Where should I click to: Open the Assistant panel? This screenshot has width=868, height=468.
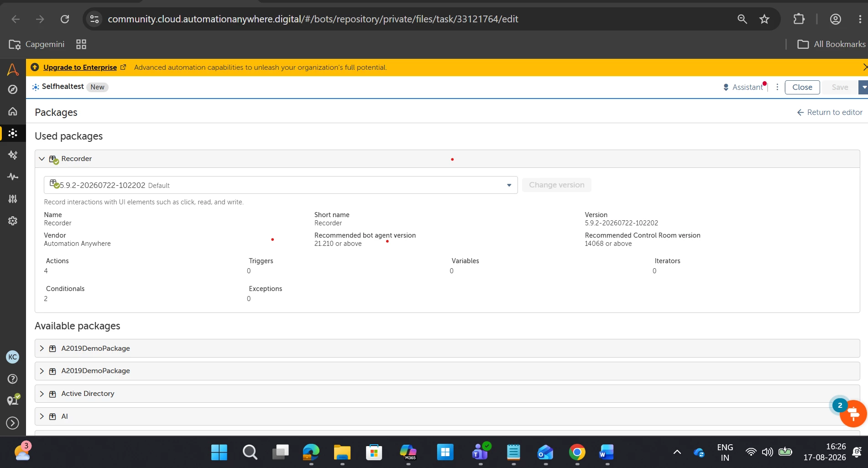(743, 87)
